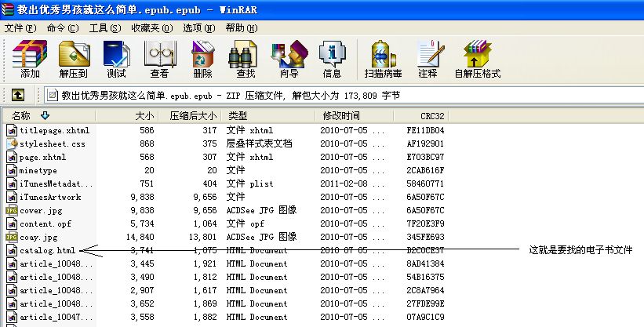Click the stylesheet.css file icon
Image resolution: width=644 pixels, height=327 pixels.
pyautogui.click(x=12, y=144)
